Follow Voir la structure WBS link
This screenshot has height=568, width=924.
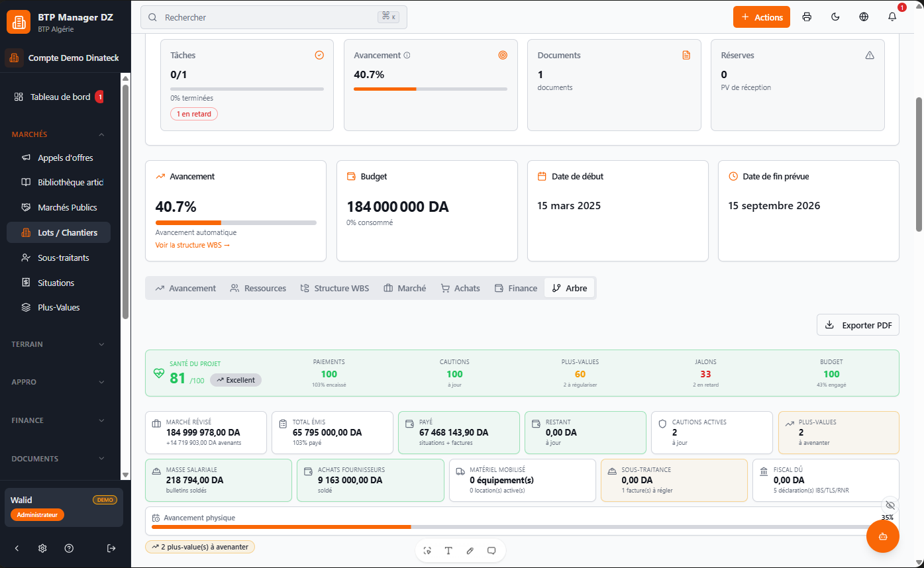pos(192,245)
